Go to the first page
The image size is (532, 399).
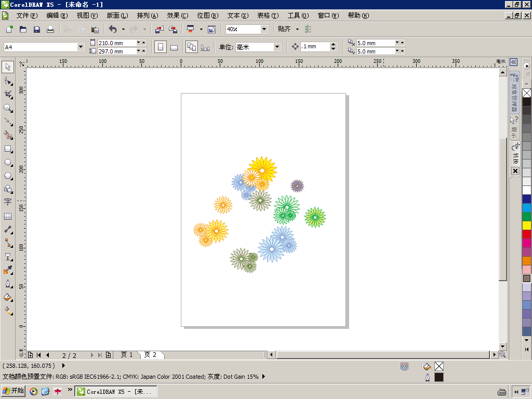pyautogui.click(x=38, y=355)
